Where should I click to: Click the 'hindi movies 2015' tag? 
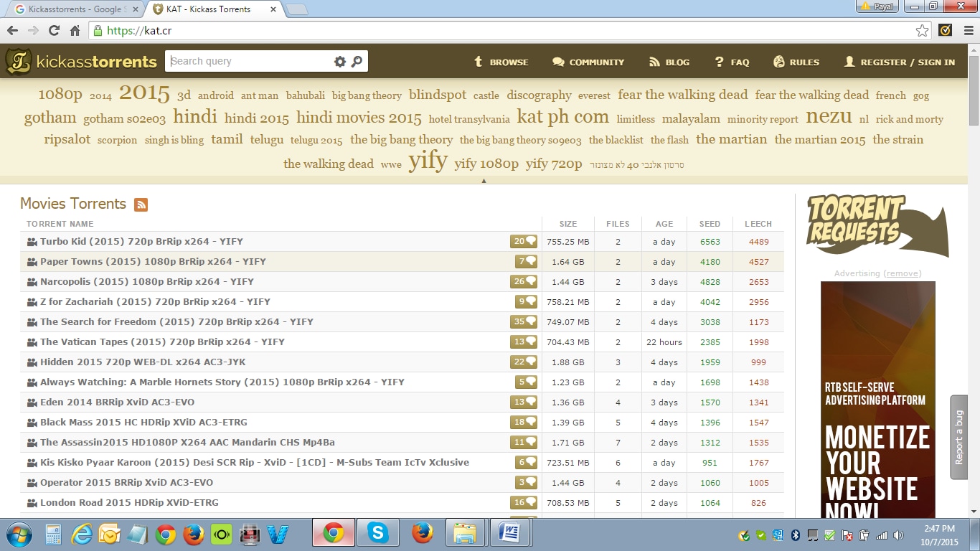pos(359,118)
